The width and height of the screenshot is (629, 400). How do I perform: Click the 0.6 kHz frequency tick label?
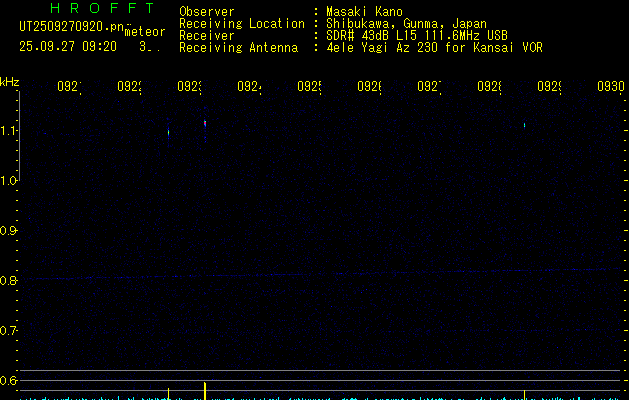click(x=8, y=380)
